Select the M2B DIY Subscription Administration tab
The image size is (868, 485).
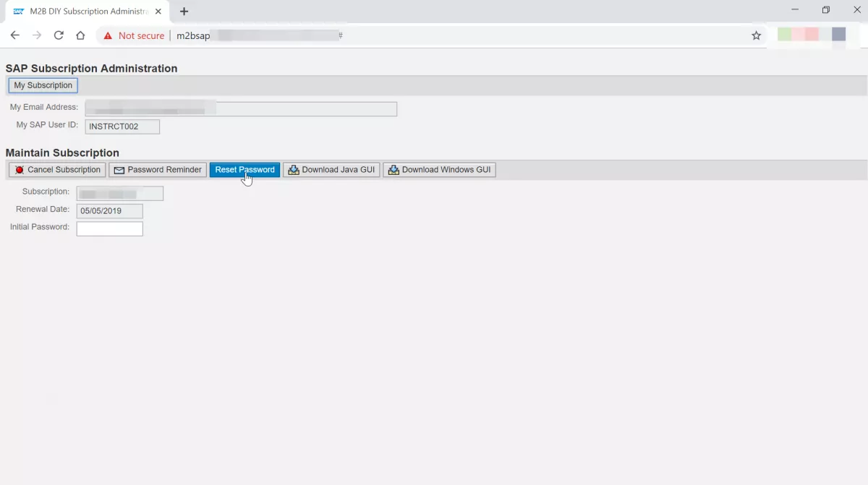[87, 12]
